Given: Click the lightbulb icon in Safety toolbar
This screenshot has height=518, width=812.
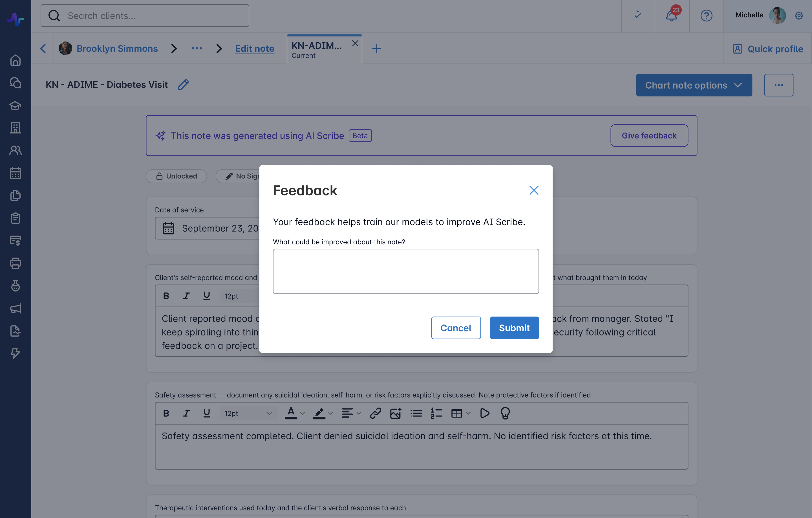Looking at the screenshot, I should pyautogui.click(x=505, y=413).
